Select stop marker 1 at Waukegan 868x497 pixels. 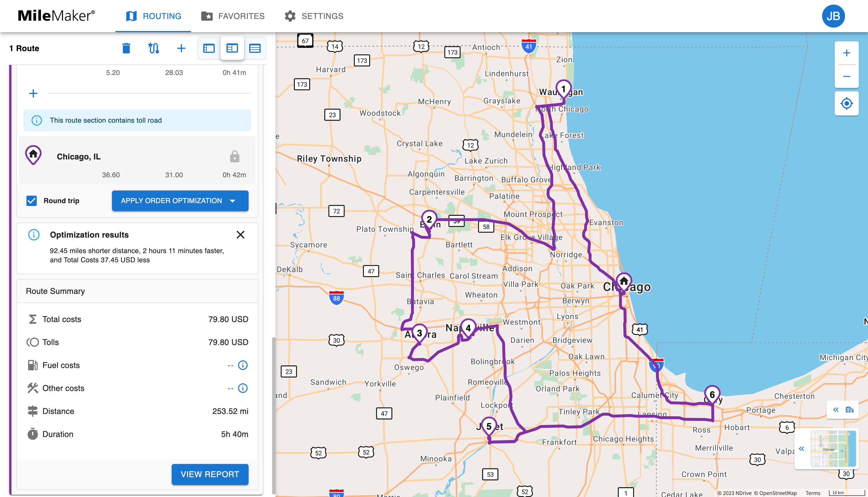click(x=563, y=89)
